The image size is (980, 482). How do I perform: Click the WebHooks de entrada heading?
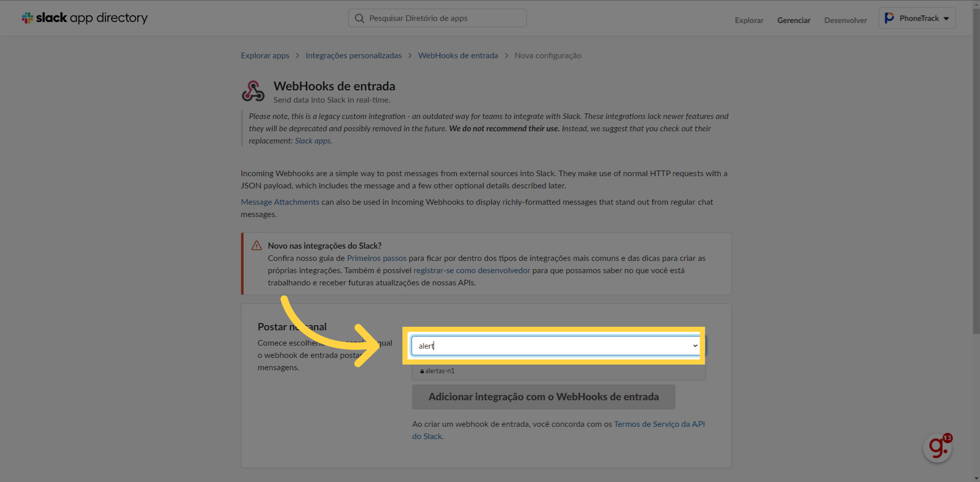coord(334,86)
